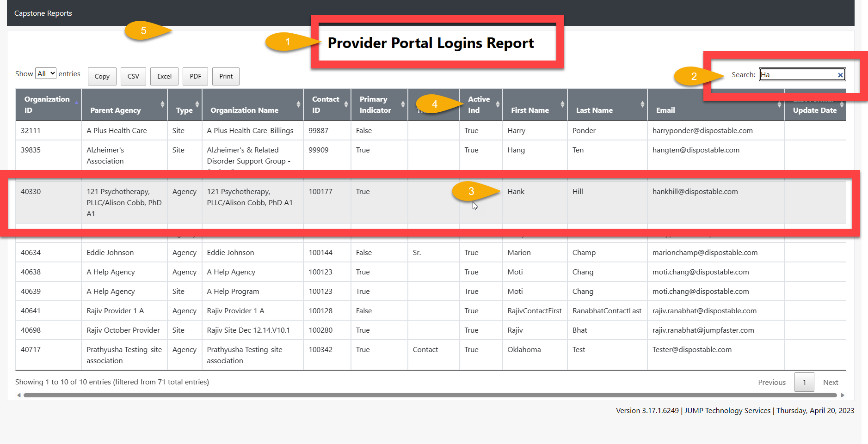Sort by Active Ind sort arrows
The width and height of the screenshot is (868, 444).
[x=498, y=104]
